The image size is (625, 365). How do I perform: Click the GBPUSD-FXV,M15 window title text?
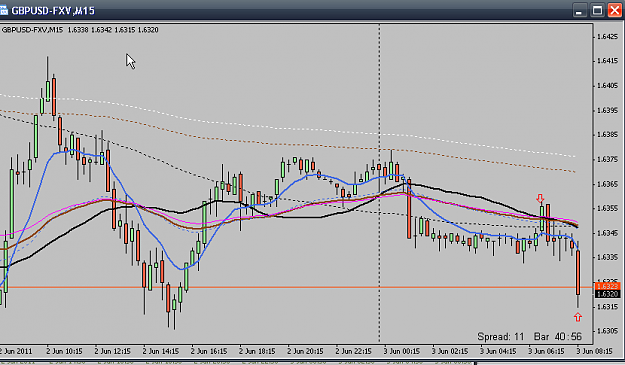(x=53, y=11)
